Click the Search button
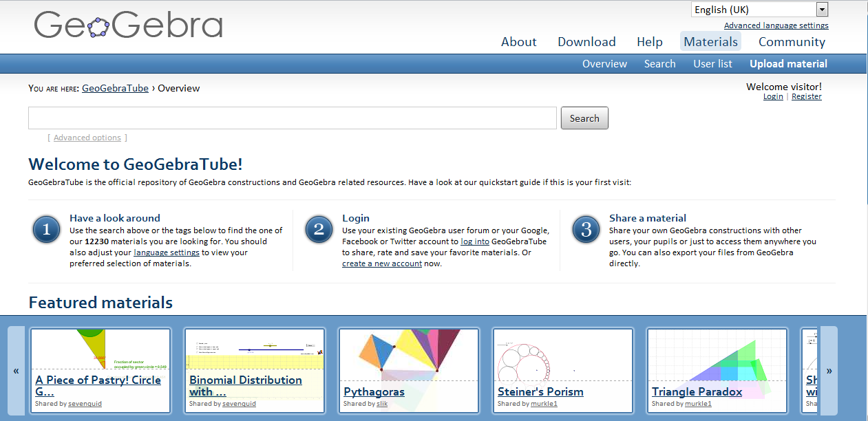Viewport: 868px width, 421px height. point(584,118)
